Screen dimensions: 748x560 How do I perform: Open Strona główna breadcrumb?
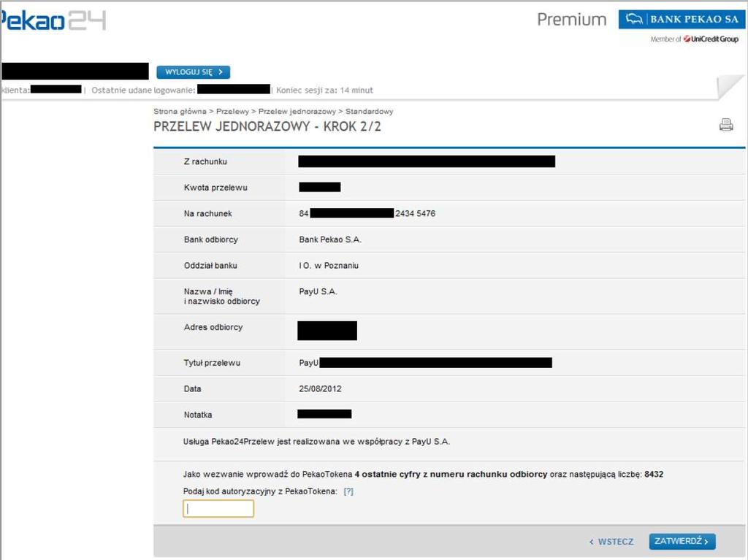(180, 111)
